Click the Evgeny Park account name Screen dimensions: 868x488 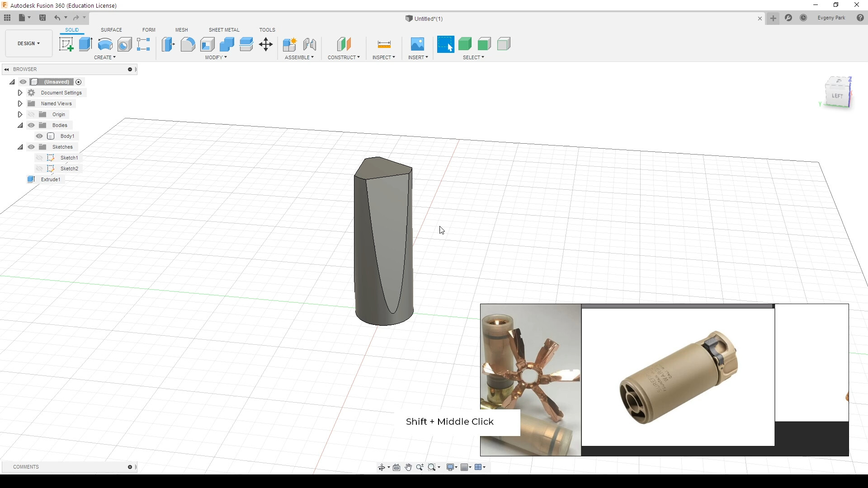click(831, 18)
